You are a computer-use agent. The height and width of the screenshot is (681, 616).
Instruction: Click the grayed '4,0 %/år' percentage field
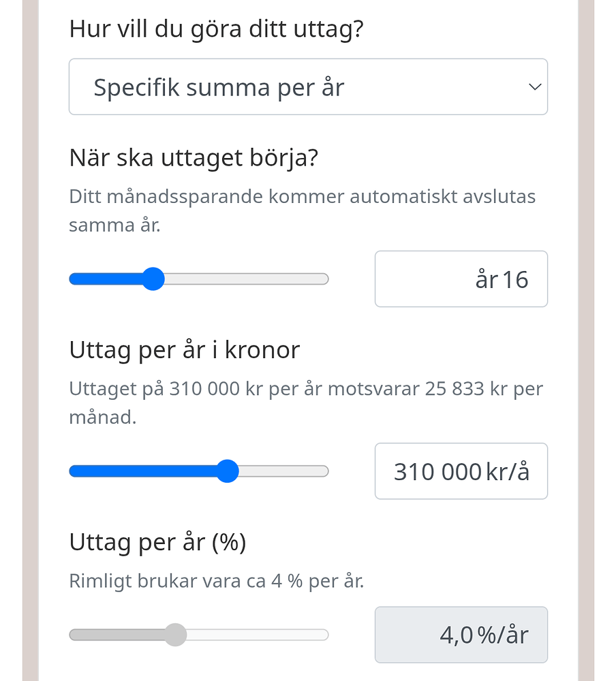[x=461, y=634]
